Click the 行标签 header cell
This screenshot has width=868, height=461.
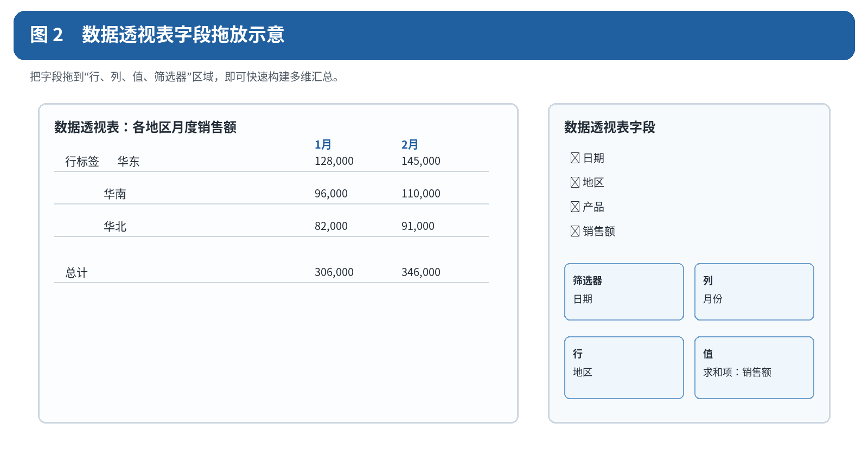pos(82,162)
